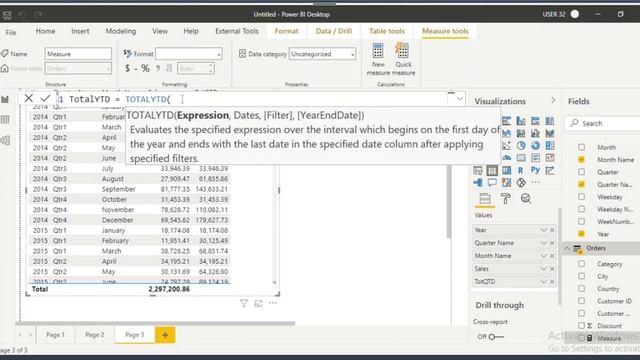Select the Scatter chart visualization
This screenshot has width=640, height=360.
coord(507,146)
